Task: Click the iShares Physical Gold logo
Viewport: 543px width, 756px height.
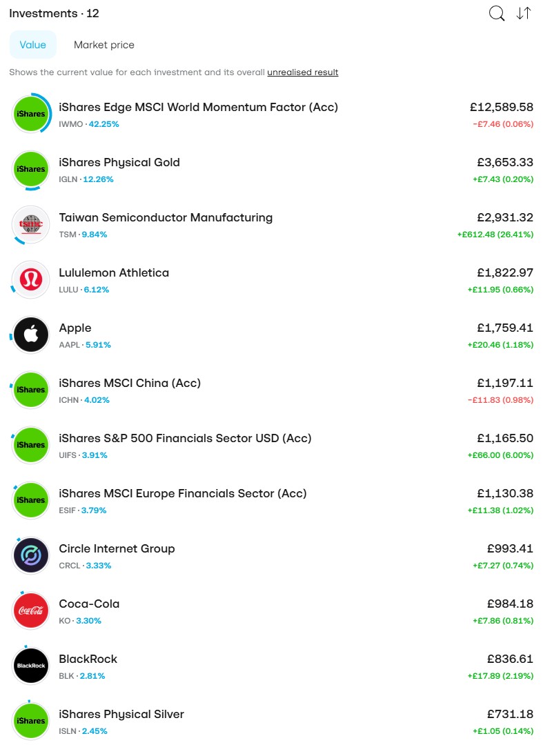Action: point(31,169)
